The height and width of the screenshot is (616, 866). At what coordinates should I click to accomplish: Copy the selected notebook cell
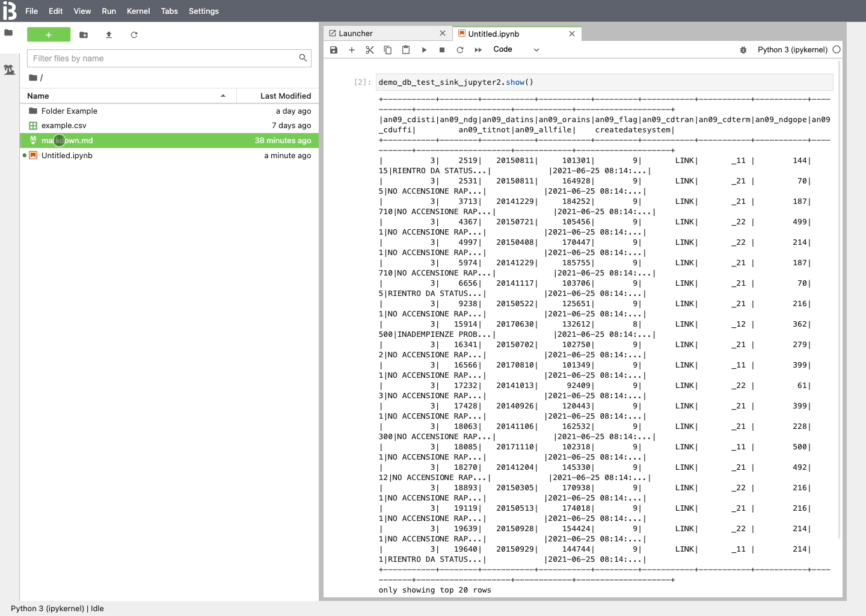pos(388,50)
